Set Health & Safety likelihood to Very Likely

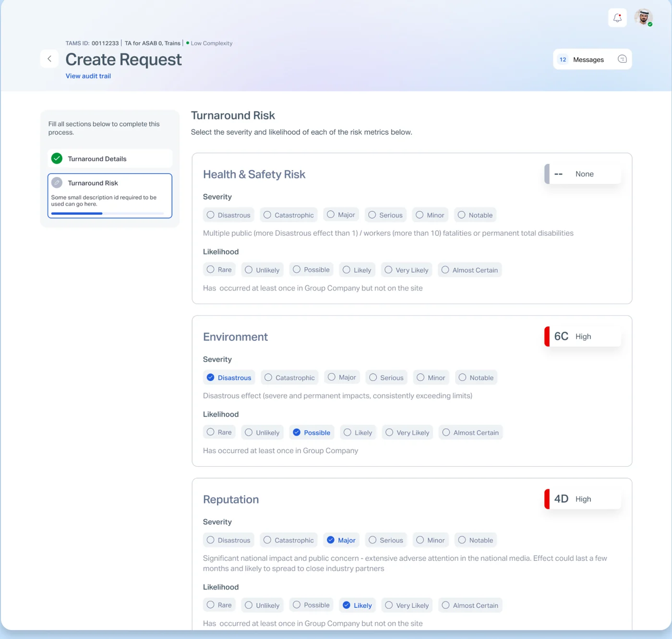[x=407, y=270]
